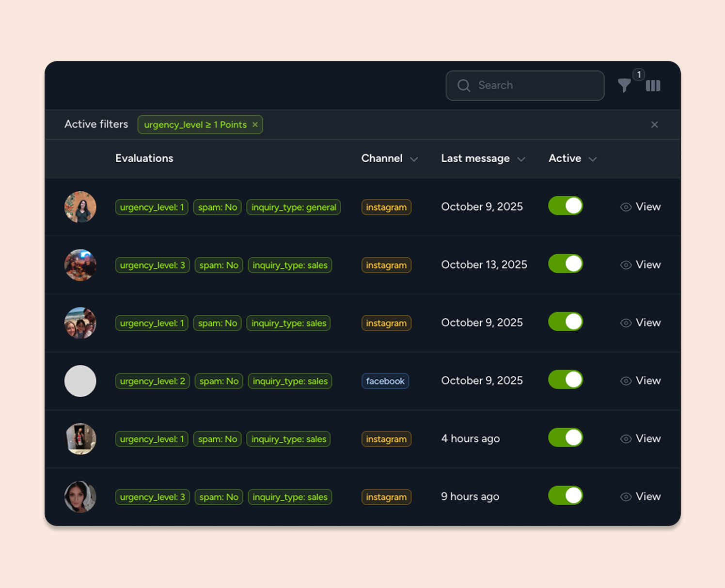Clear all active filters with the right X
725x588 pixels.
(x=654, y=124)
